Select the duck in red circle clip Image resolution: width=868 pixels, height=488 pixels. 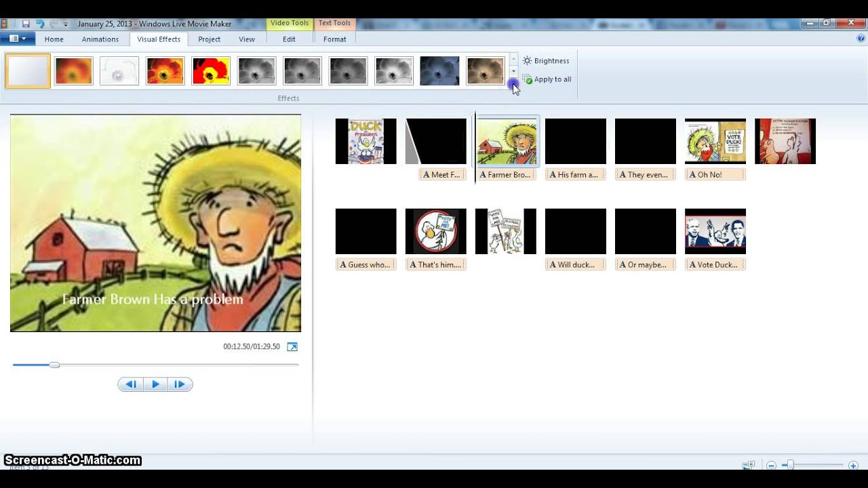click(x=435, y=231)
